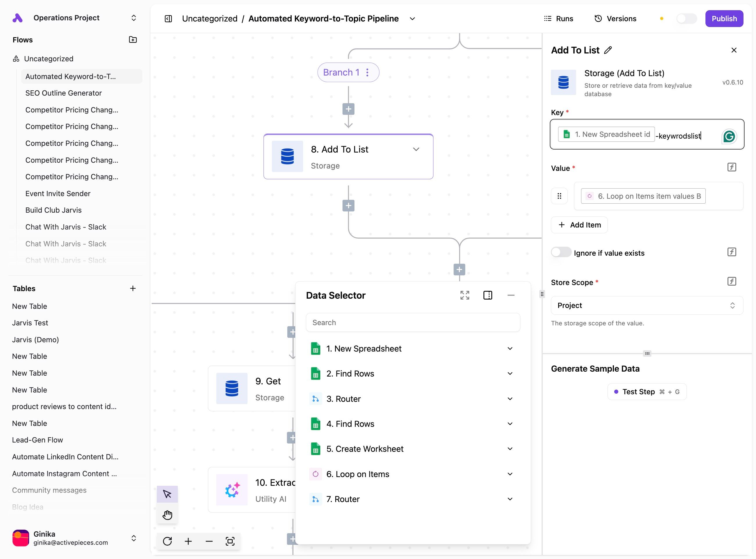
Task: Expand 6. Loop on Items in Data Selector
Action: pos(510,474)
